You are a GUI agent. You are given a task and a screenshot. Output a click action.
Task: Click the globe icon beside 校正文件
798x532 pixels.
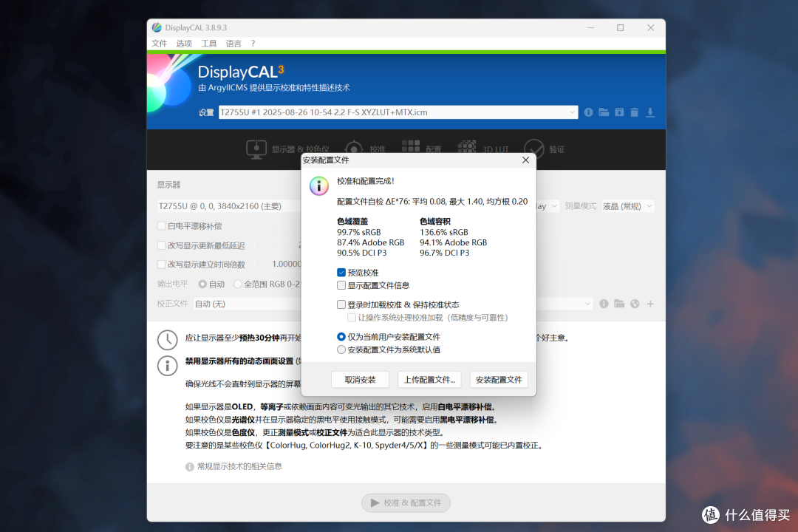pos(635,304)
